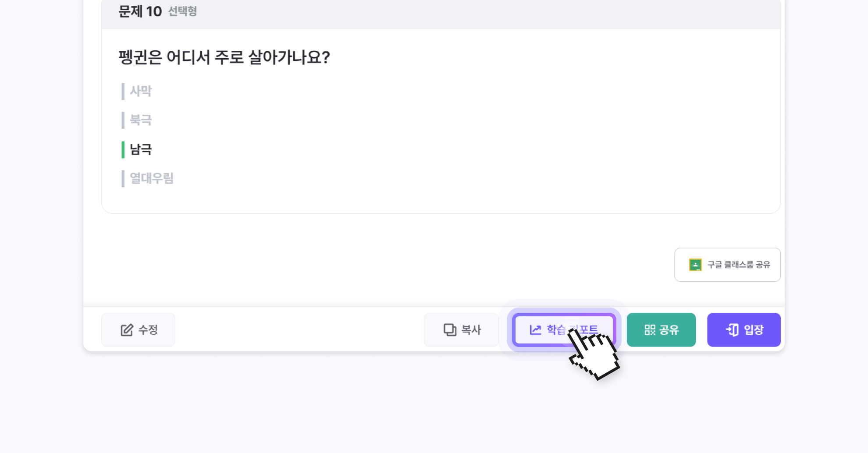Screen dimensions: 868x453
Task: Click the chart icon on 학습 리포트
Action: click(535, 330)
